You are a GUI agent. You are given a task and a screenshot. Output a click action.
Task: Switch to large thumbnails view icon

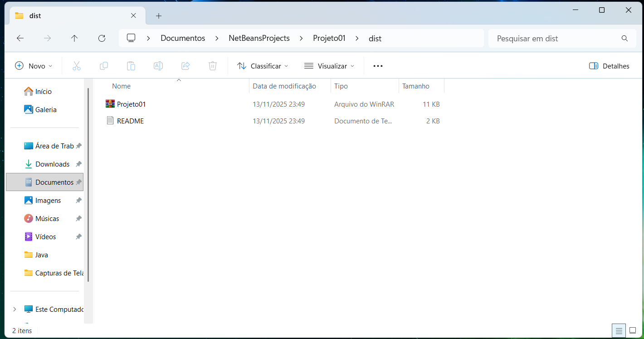tap(633, 330)
